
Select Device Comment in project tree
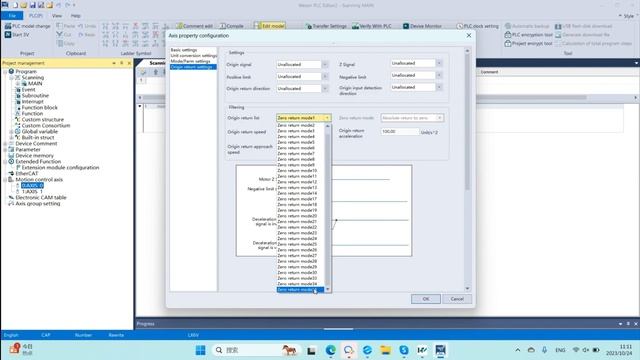click(x=36, y=144)
